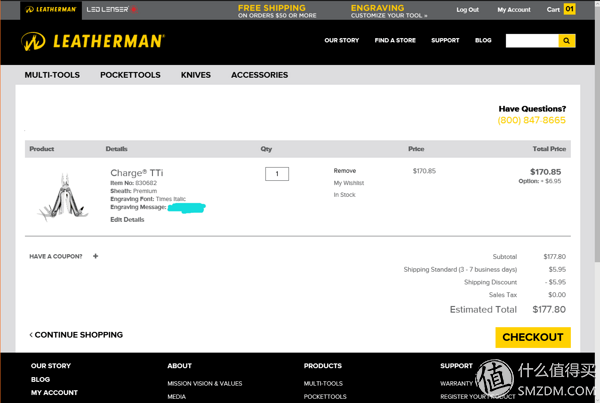The height and width of the screenshot is (403, 600).
Task: Click the search magnifier icon button
Action: 567,41
